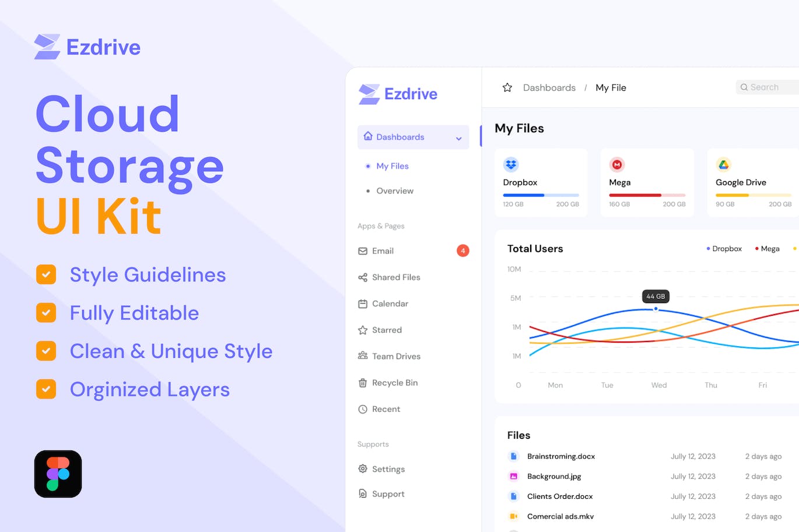Toggle the Fully Editable checkbox
Screen dimensions: 799x532
pyautogui.click(x=46, y=313)
